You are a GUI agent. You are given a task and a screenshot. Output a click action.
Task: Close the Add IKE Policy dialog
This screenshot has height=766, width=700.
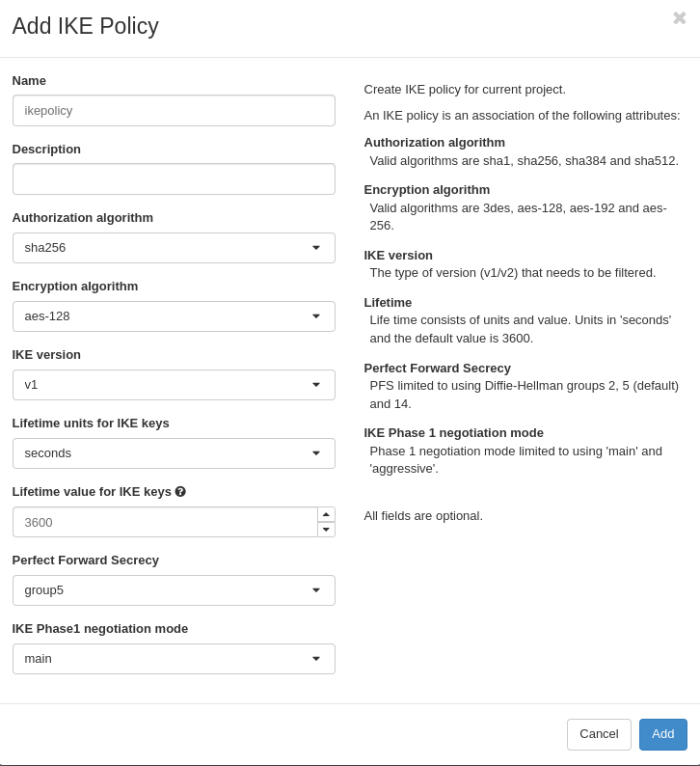click(x=679, y=18)
